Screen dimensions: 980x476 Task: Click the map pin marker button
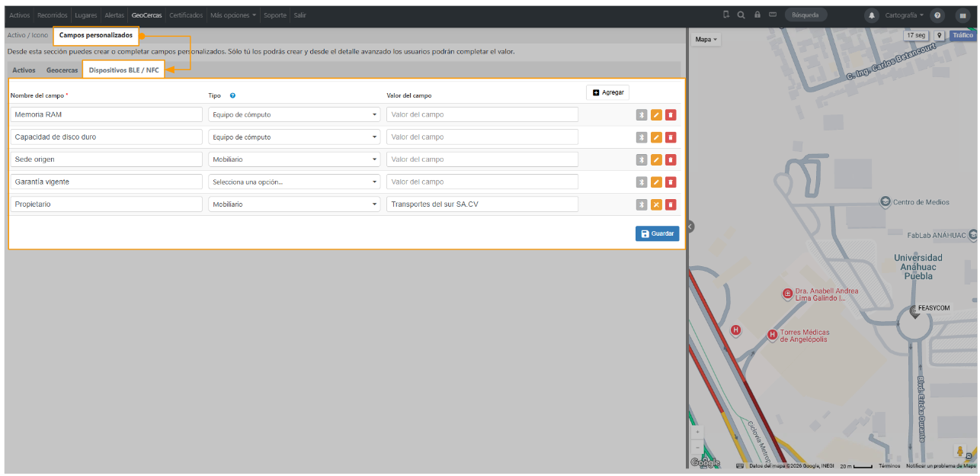(940, 36)
